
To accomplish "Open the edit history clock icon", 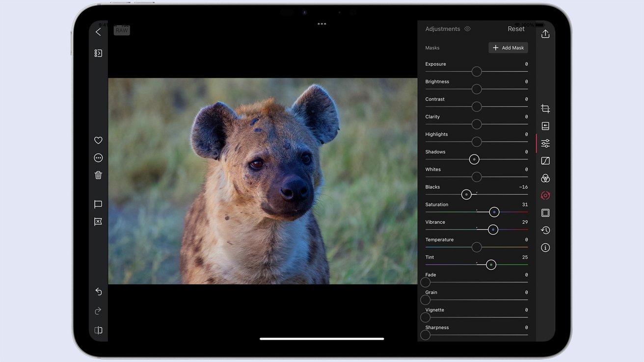I will tap(545, 230).
